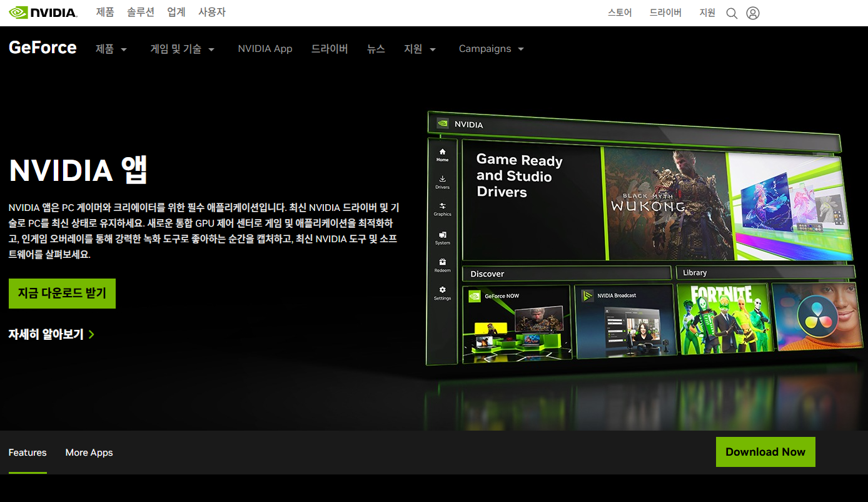868x502 pixels.
Task: Click NVIDIA eye logo in mockup title bar
Action: click(x=442, y=124)
